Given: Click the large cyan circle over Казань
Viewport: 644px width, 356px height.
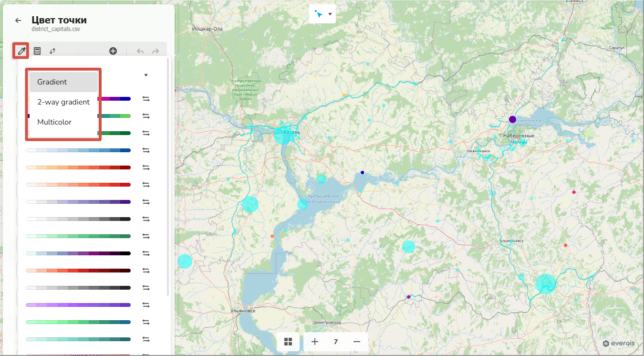Looking at the screenshot, I should (282, 135).
